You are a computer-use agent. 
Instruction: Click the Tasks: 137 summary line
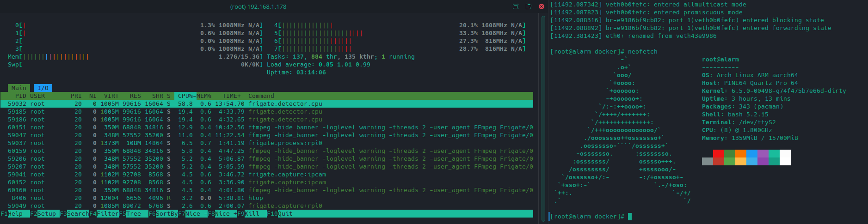[341, 56]
